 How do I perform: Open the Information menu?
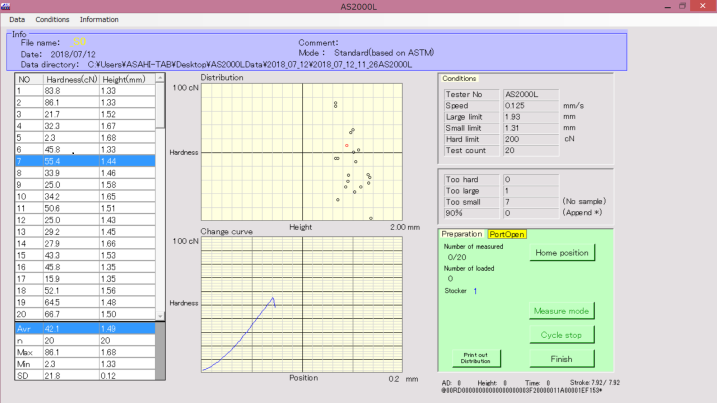click(99, 20)
